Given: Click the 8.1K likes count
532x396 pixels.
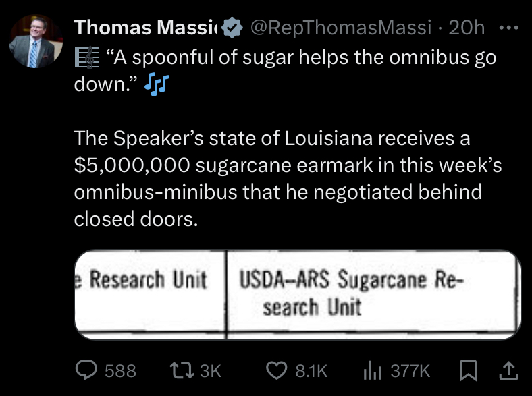Looking at the screenshot, I should 311,371.
